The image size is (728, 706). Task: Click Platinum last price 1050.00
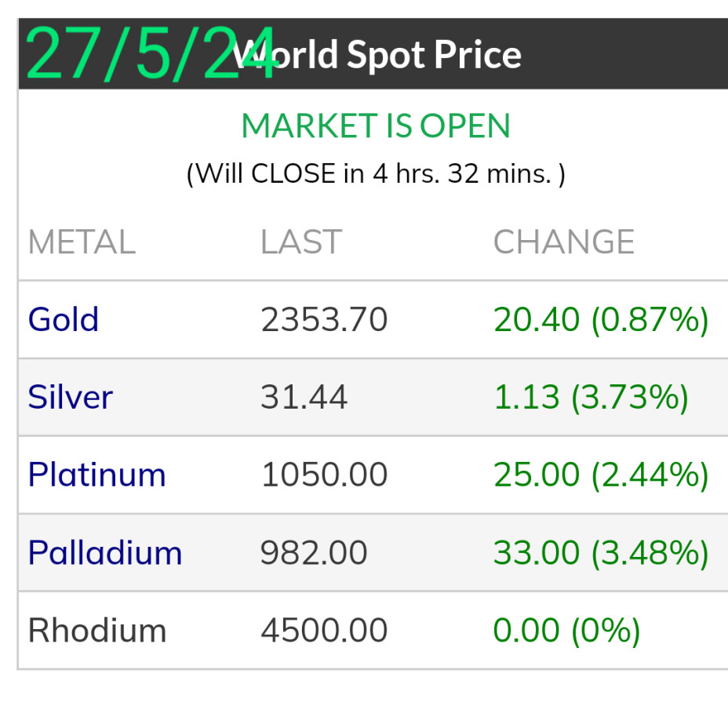coord(324,475)
